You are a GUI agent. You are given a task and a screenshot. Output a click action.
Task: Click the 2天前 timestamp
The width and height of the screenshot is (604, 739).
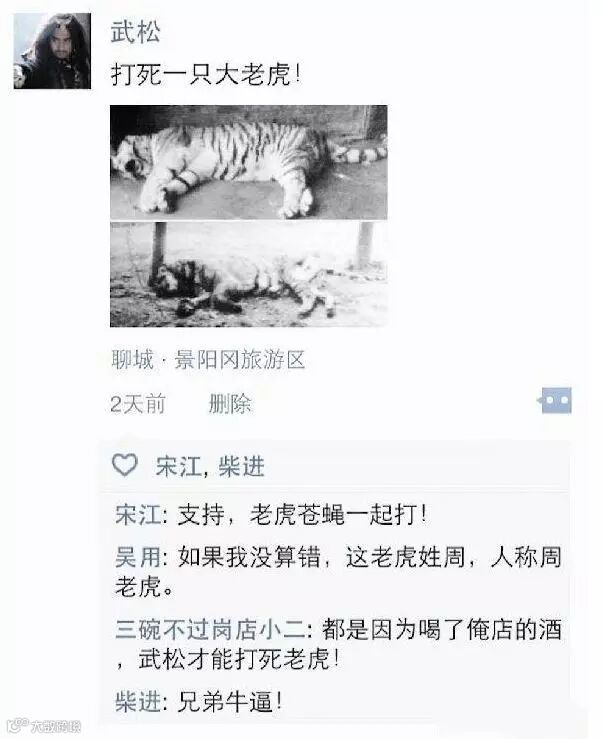tap(138, 404)
